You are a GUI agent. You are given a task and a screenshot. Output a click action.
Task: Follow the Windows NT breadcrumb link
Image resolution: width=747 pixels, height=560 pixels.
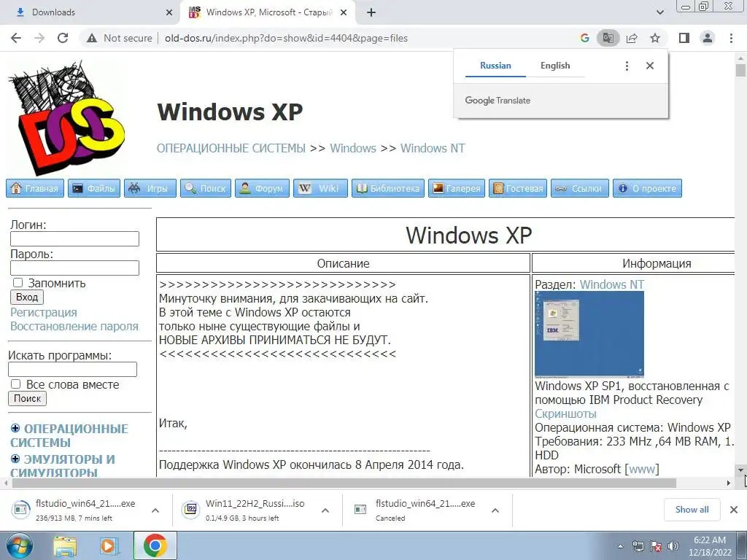[x=433, y=148]
